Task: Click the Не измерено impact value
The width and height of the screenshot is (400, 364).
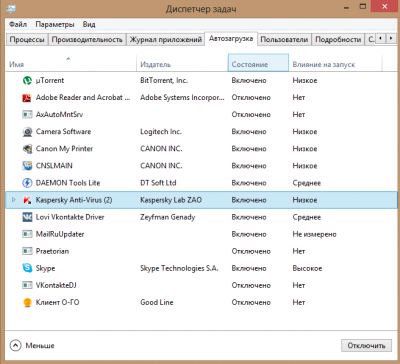Action: point(314,234)
